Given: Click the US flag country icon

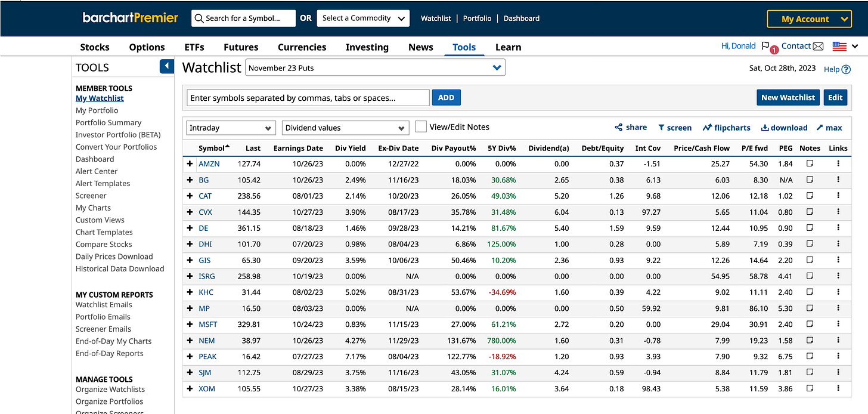Looking at the screenshot, I should click(x=839, y=47).
